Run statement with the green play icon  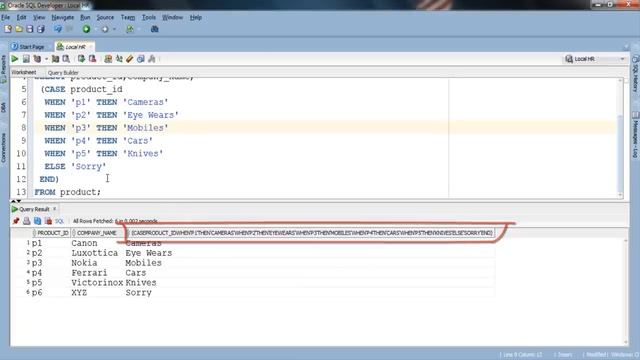[x=15, y=59]
